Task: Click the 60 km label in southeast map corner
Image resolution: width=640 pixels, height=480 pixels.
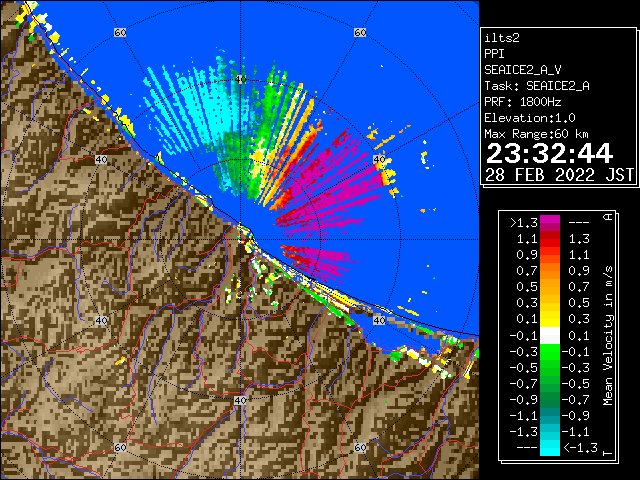Action: click(360, 447)
